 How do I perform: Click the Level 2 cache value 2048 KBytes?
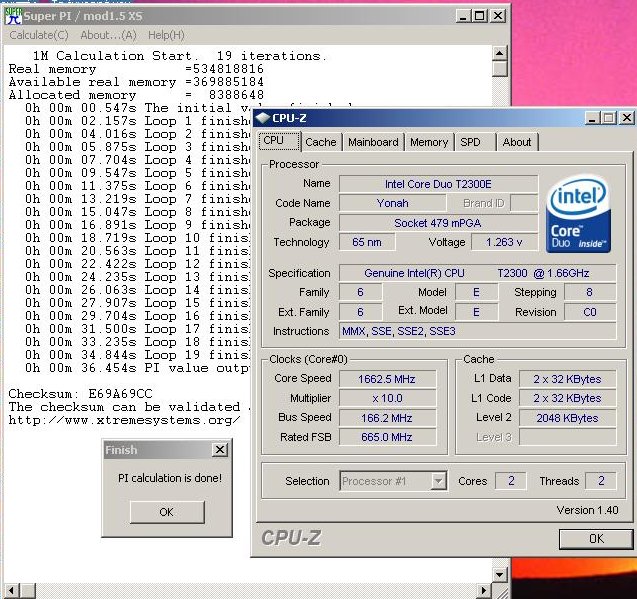(x=568, y=418)
